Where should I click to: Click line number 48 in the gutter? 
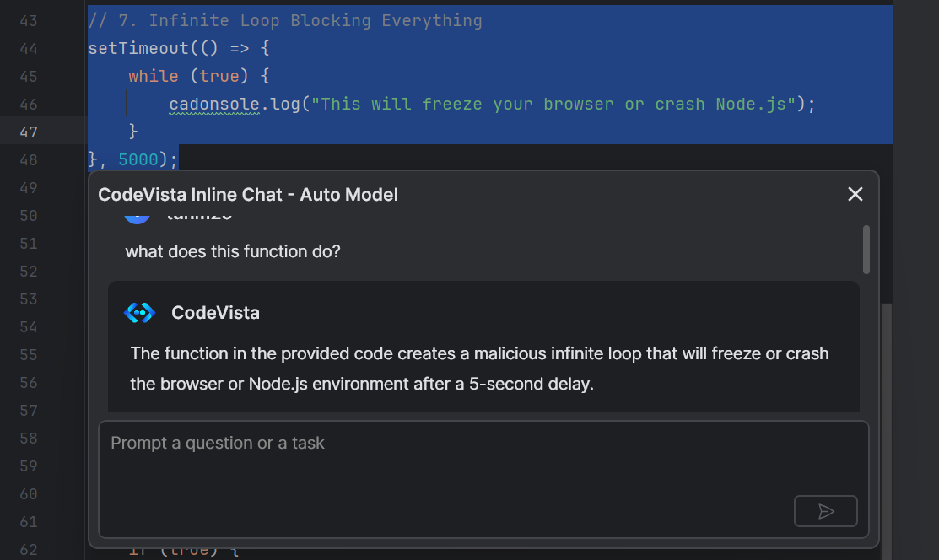[28, 160]
